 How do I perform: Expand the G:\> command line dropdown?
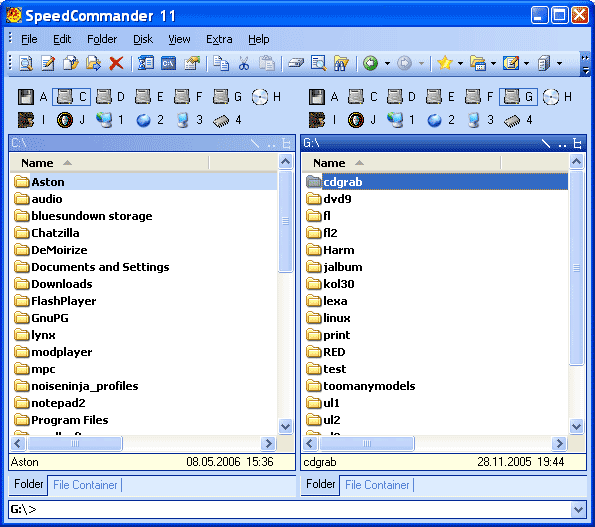pyautogui.click(x=579, y=509)
